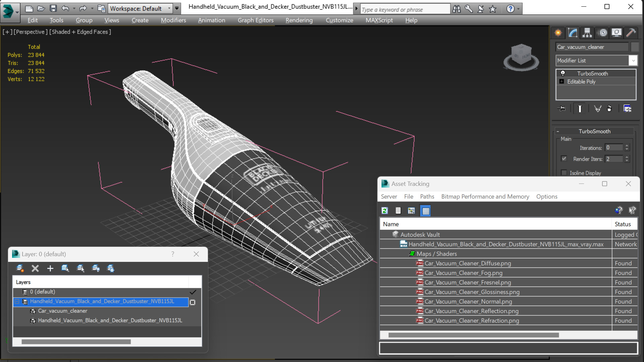Collapse Handheld_Vacuum layer tree in Layer dialog
This screenshot has height=362, width=644.
click(17, 301)
